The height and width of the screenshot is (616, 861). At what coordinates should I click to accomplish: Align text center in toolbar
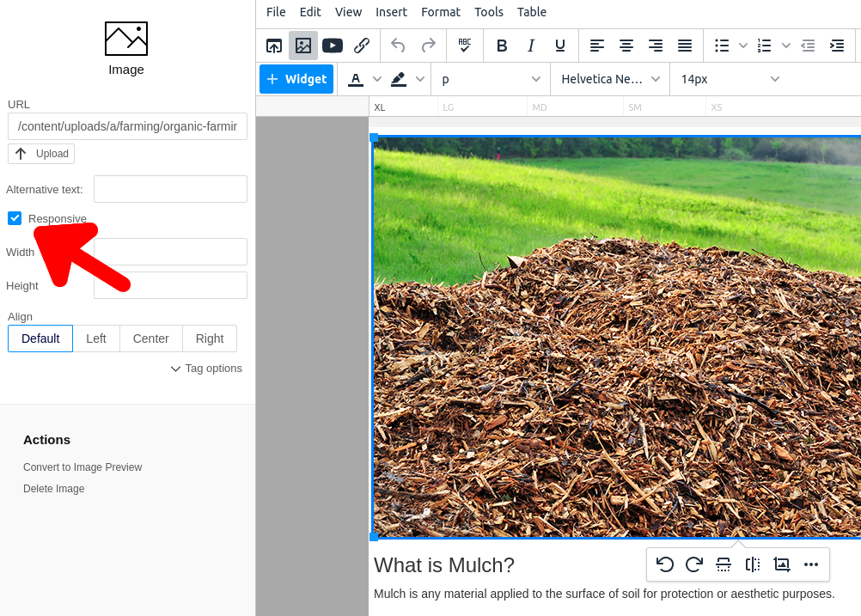626,46
